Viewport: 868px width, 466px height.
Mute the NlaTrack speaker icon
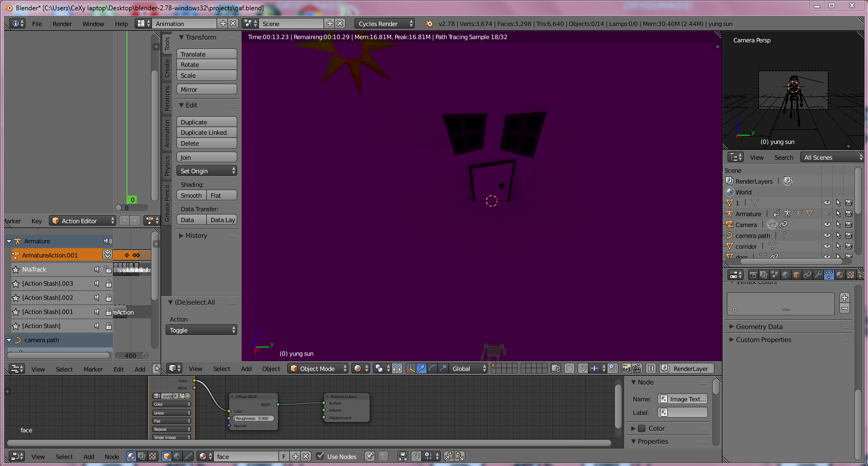pyautogui.click(x=97, y=269)
